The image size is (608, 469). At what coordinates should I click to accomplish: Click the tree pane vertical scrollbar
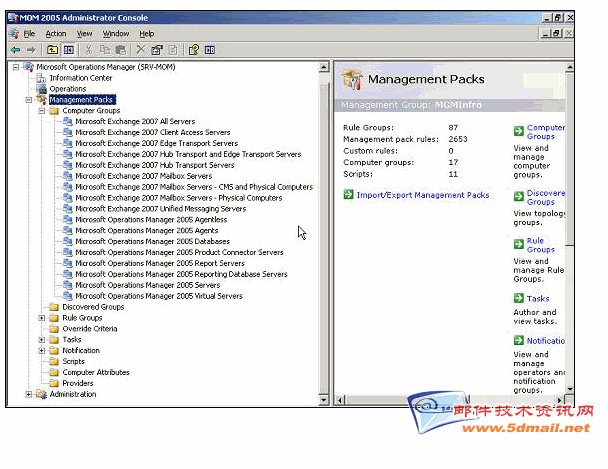click(324, 230)
